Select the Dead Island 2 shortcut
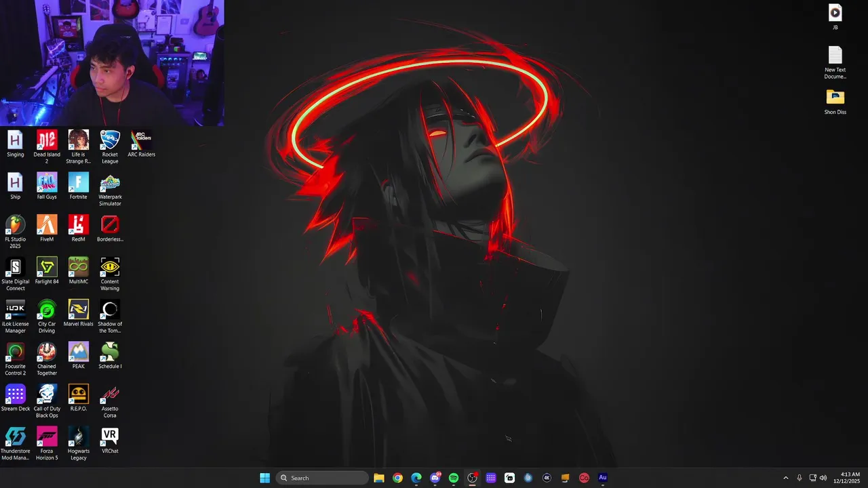 coord(47,147)
